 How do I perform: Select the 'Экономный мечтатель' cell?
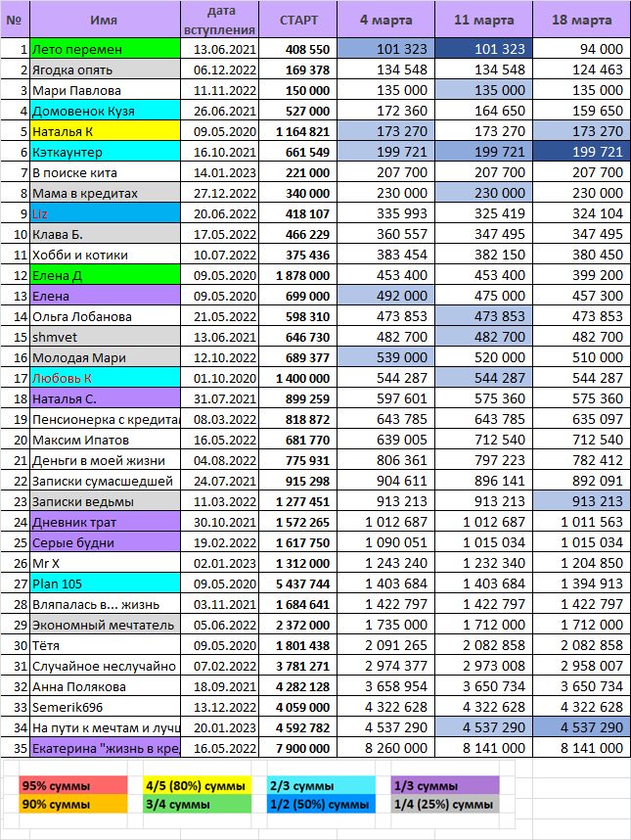[x=105, y=625]
